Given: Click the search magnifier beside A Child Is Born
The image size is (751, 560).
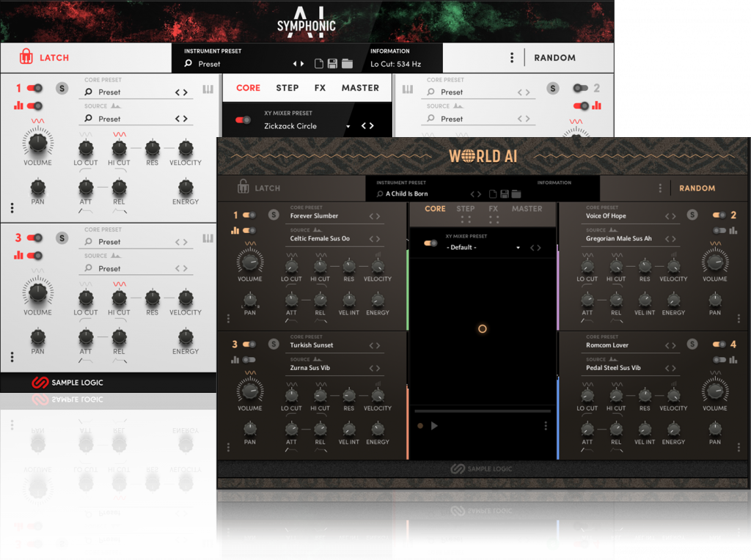Looking at the screenshot, I should coord(379,194).
